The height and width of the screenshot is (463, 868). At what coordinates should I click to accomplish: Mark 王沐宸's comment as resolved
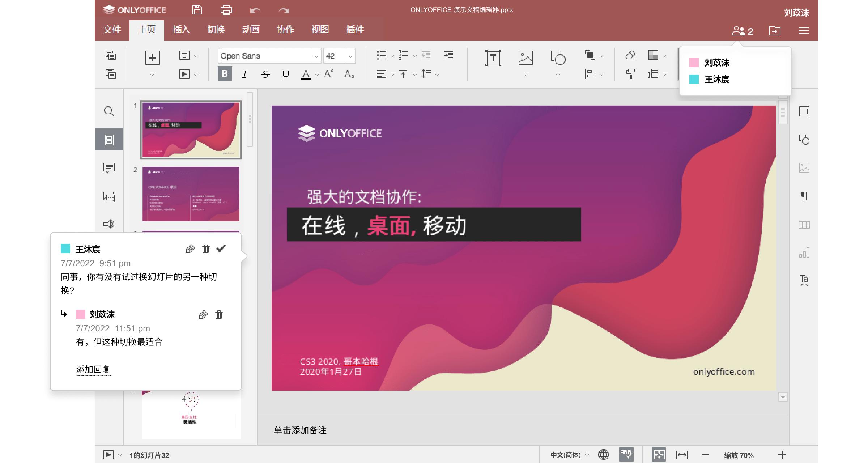tap(221, 249)
